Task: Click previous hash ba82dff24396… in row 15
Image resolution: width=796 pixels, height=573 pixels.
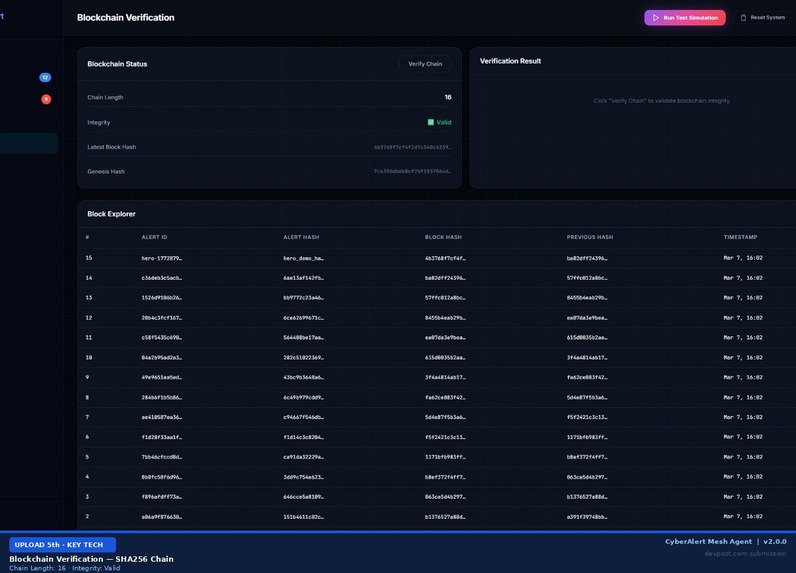Action: (x=587, y=258)
